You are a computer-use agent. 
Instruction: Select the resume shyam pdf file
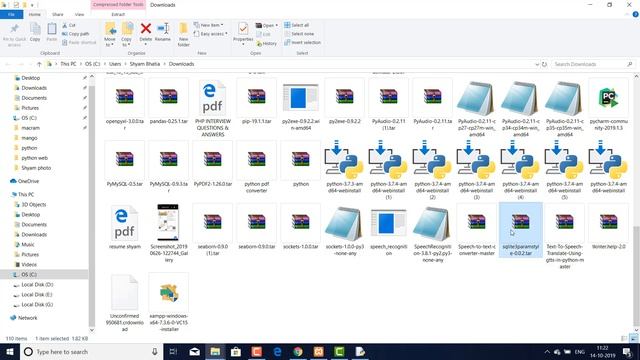124,227
